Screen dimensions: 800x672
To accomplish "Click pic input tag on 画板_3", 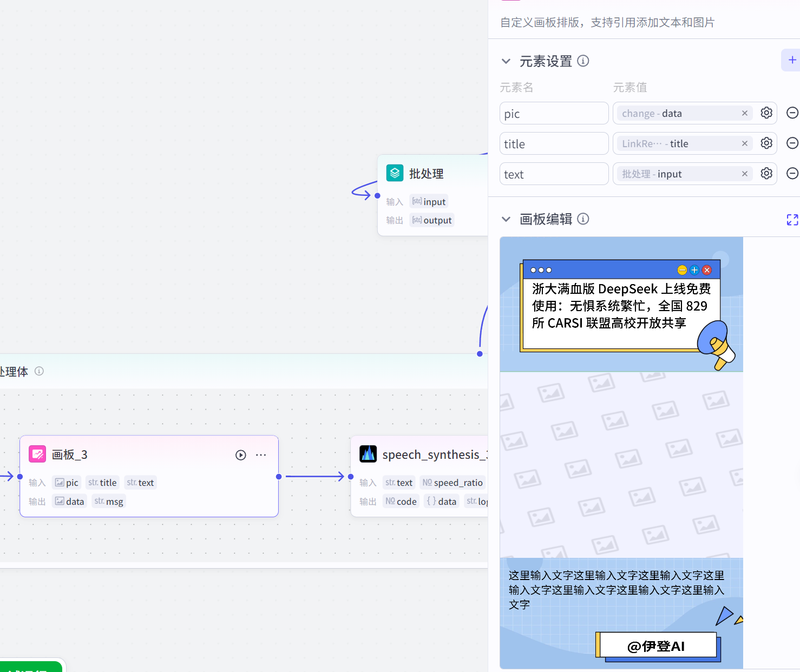I will tap(67, 483).
